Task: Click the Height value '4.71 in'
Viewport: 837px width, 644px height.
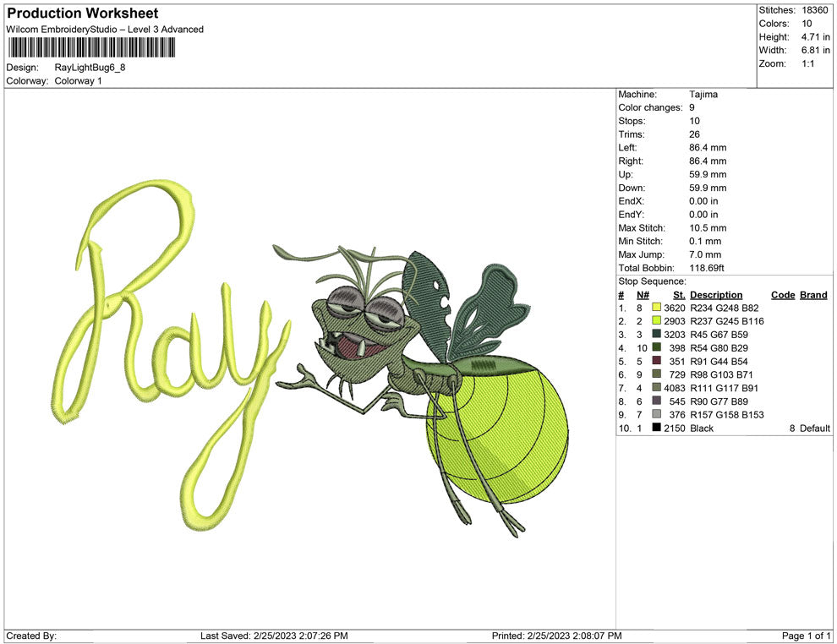Action: pos(815,37)
